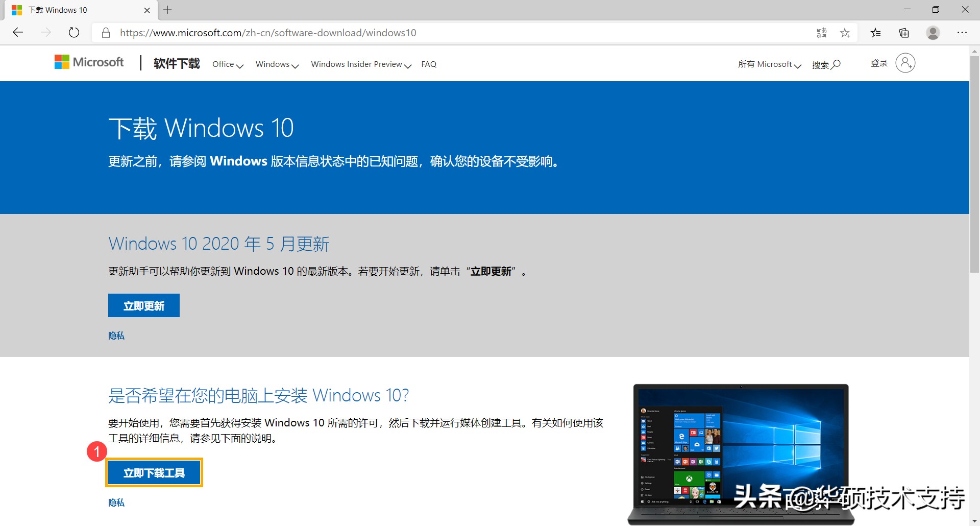
Task: Open the translate page icon
Action: point(822,32)
